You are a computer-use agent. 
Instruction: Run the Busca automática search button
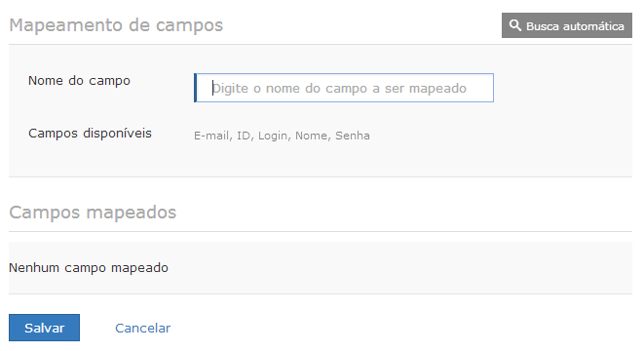[x=567, y=25]
